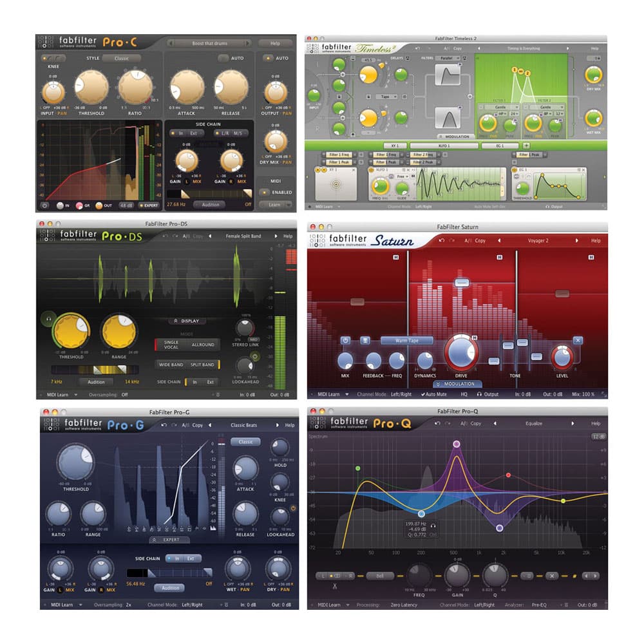Click Pro-DS next preset arrow
Screen dimensions: 644x644
tap(276, 236)
